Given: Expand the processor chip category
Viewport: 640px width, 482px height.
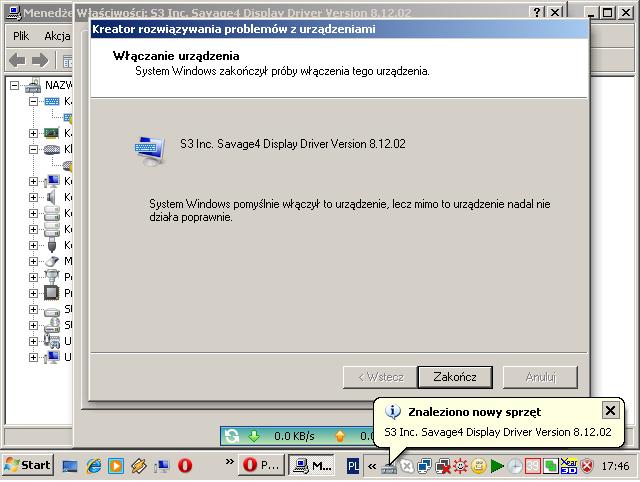Looking at the screenshot, I should [x=33, y=293].
